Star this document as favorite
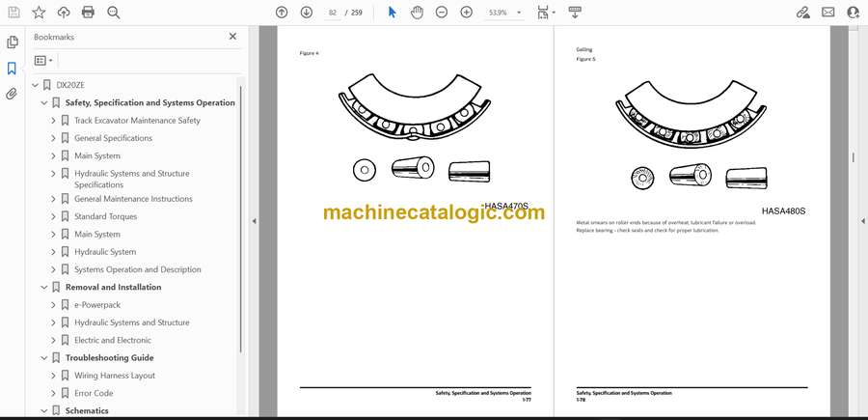 [39, 13]
